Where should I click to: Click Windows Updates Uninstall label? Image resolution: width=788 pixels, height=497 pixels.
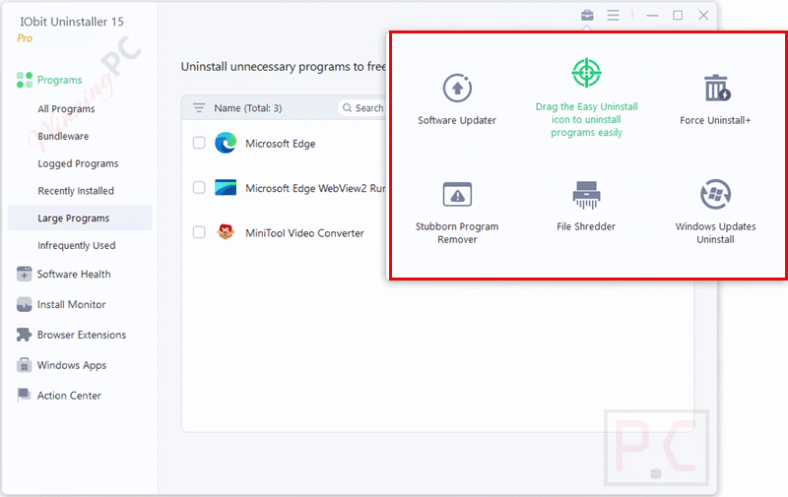(x=715, y=233)
